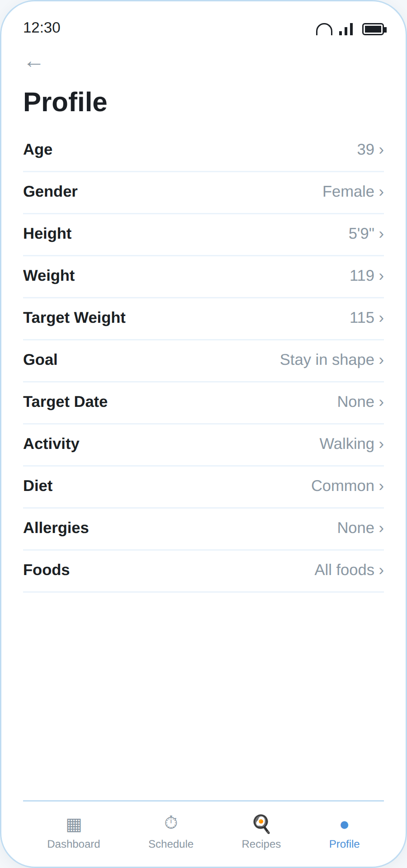407x868 pixels.
Task: Change Activity from Walking
Action: pyautogui.click(x=203, y=444)
